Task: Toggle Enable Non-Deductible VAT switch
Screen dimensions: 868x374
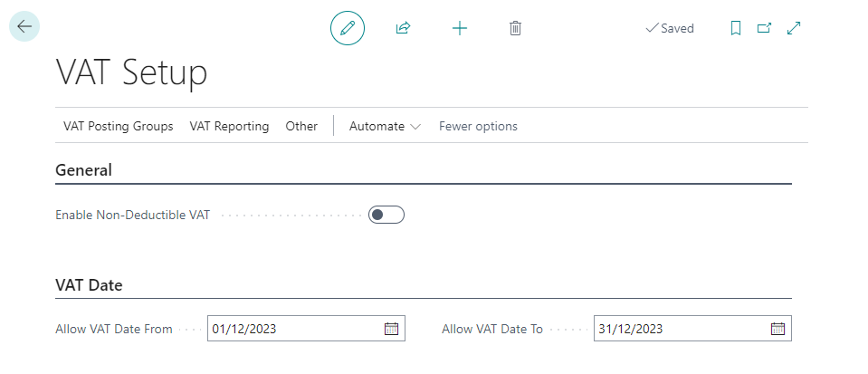Action: coord(386,215)
